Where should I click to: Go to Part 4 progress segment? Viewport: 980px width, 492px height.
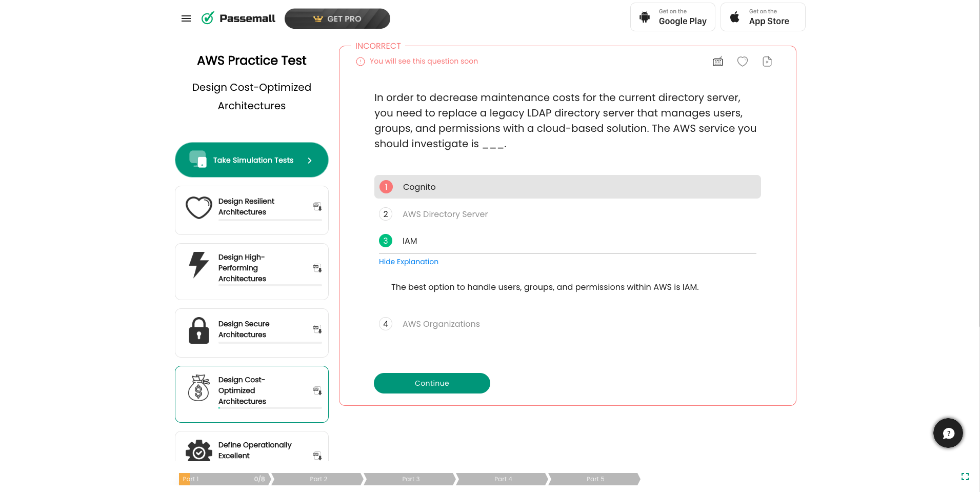(503, 479)
